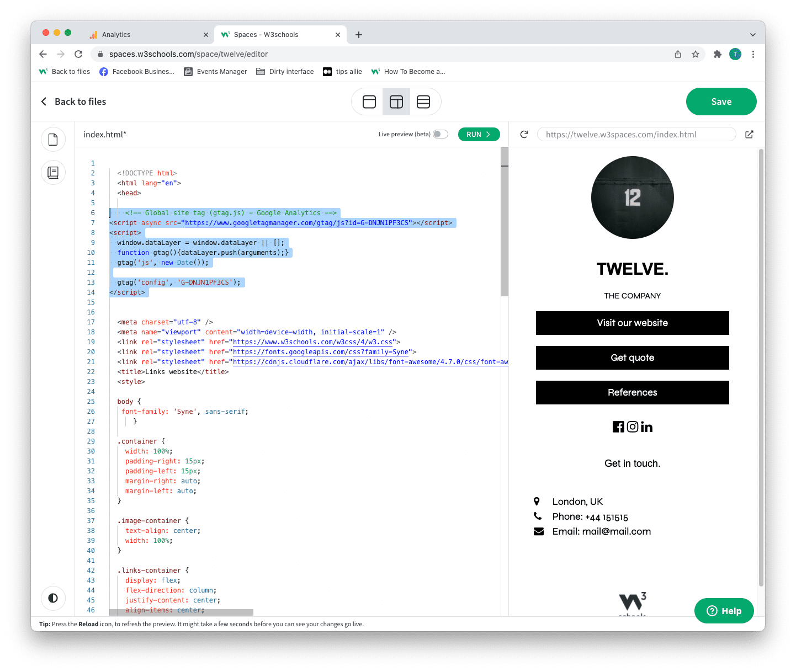Click the LinkedIn icon in preview

pyautogui.click(x=646, y=426)
